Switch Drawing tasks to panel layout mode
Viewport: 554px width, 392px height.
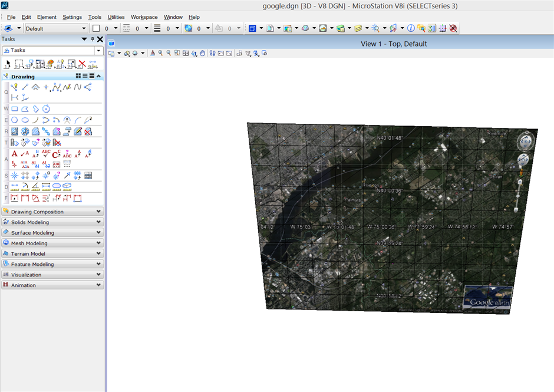pos(92,76)
